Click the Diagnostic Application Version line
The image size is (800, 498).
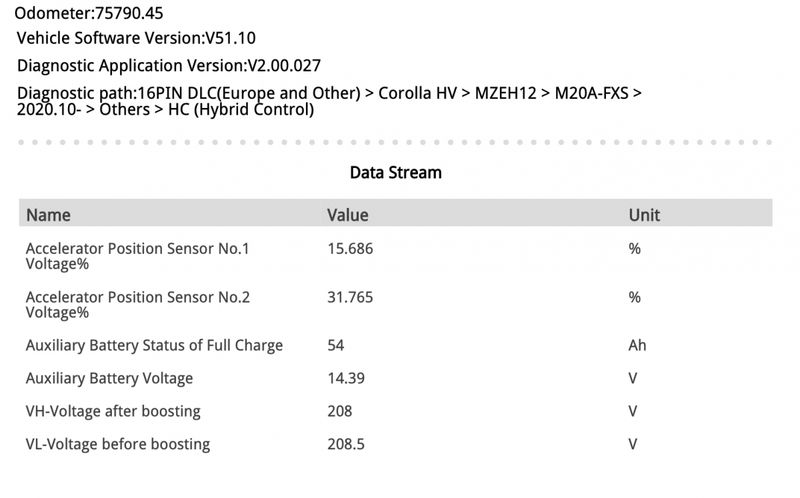tap(169, 66)
